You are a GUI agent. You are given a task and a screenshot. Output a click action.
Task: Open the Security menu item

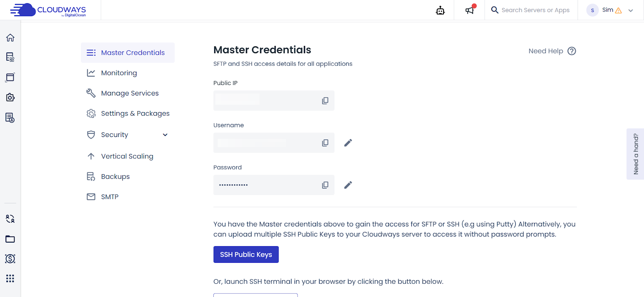pyautogui.click(x=114, y=135)
